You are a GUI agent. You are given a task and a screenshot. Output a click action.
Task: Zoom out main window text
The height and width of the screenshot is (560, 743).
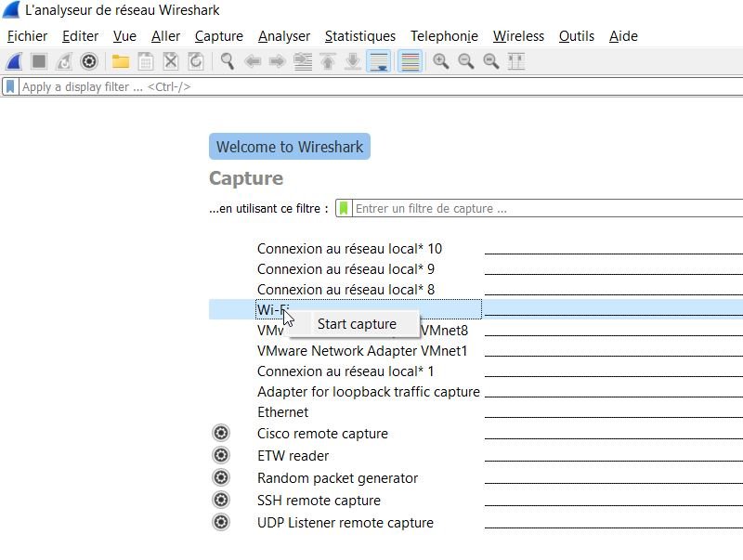tap(466, 61)
